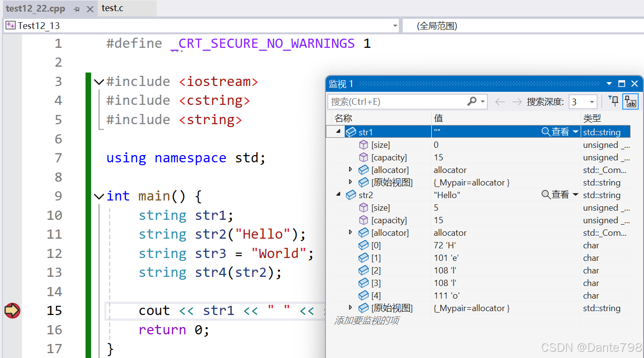Click the pin icon on test12_22.cpp tab

[x=77, y=9]
